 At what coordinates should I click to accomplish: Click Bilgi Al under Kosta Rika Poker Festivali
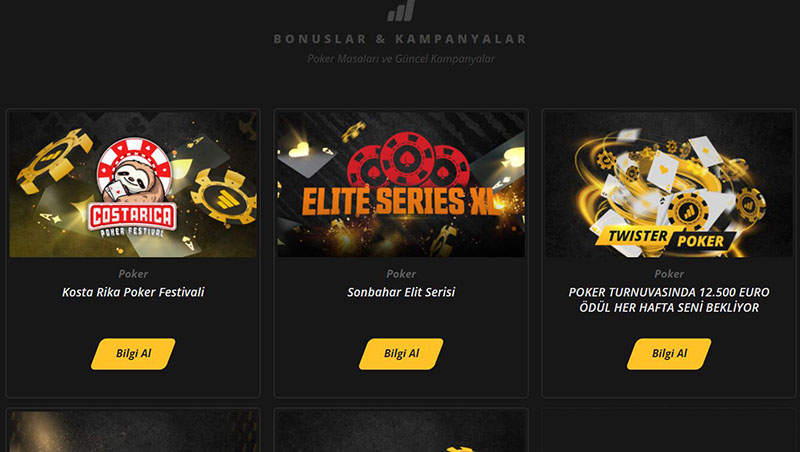pos(133,354)
